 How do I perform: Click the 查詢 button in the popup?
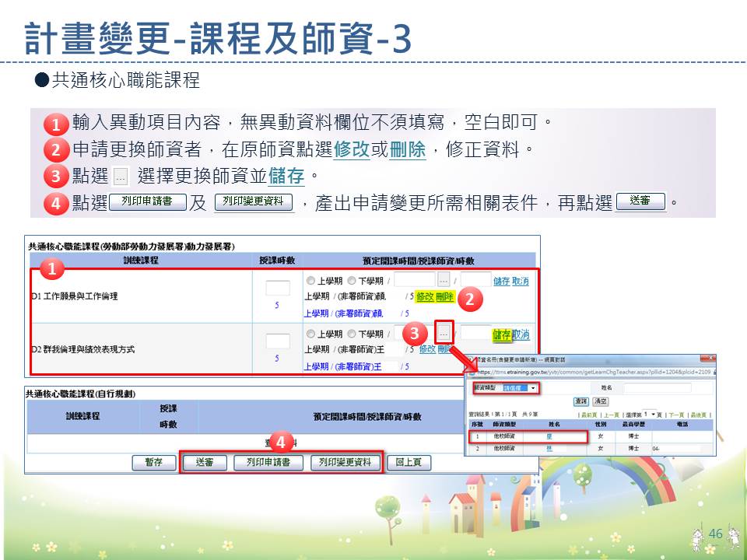click(x=580, y=401)
